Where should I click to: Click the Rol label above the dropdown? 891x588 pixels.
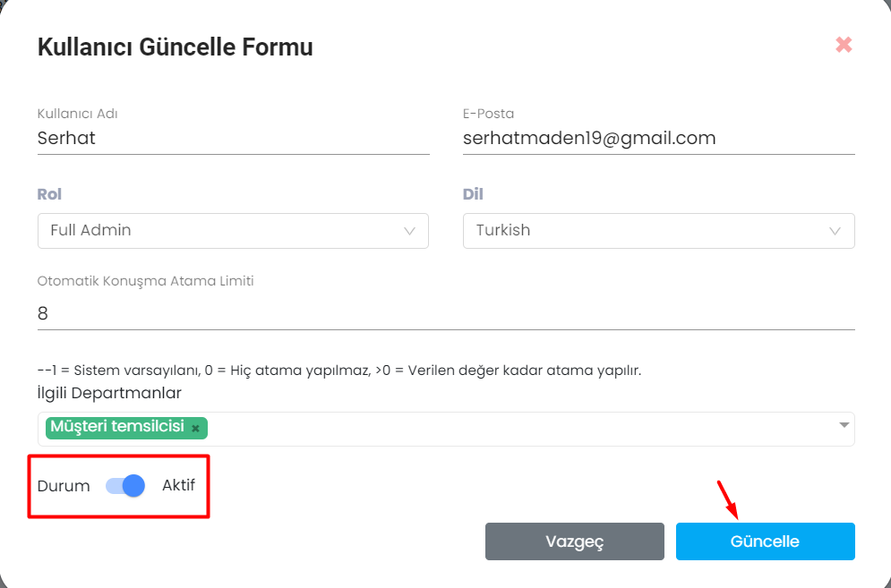pos(49,194)
